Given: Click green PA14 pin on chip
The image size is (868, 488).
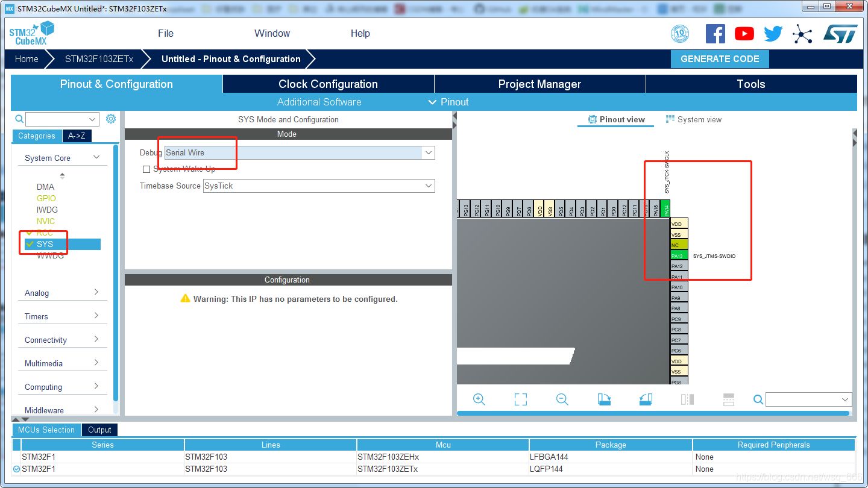Looking at the screenshot, I should (665, 209).
